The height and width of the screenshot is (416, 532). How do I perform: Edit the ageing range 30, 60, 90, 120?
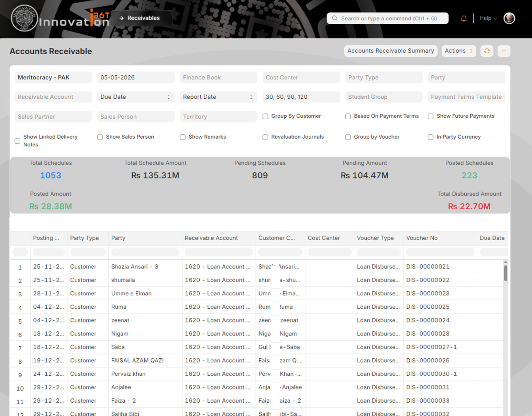click(301, 97)
